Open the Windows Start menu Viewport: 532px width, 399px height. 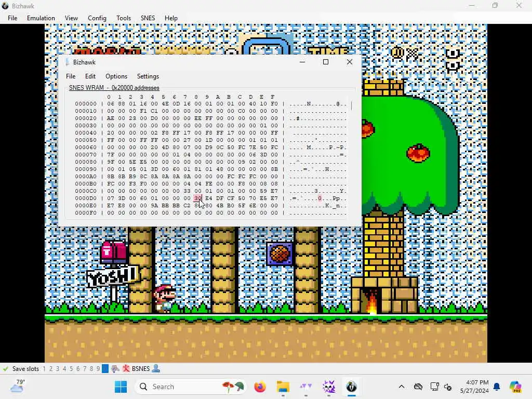[x=121, y=387]
